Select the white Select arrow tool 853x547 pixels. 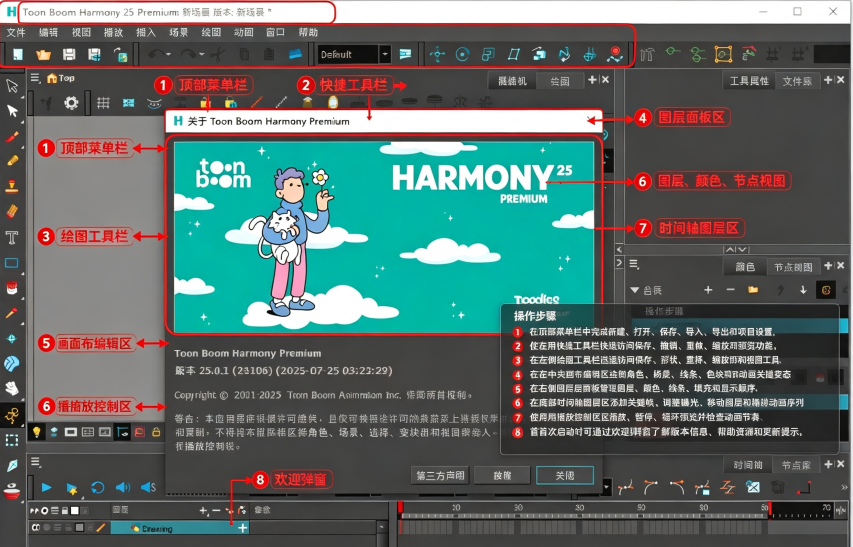click(x=12, y=111)
